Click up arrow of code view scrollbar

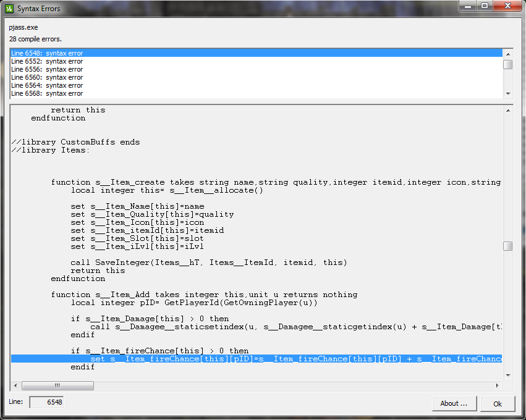tap(508, 111)
